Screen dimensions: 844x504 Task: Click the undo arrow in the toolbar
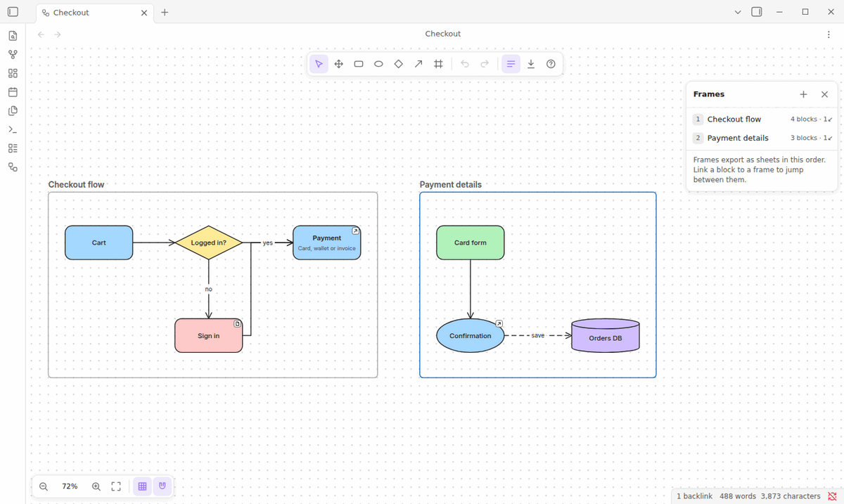click(464, 64)
